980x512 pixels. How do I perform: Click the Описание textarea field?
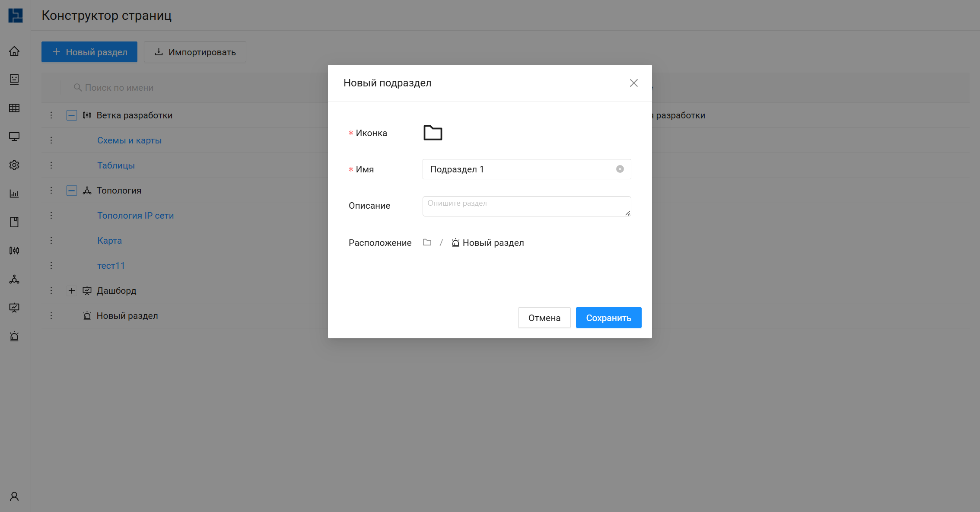point(526,206)
